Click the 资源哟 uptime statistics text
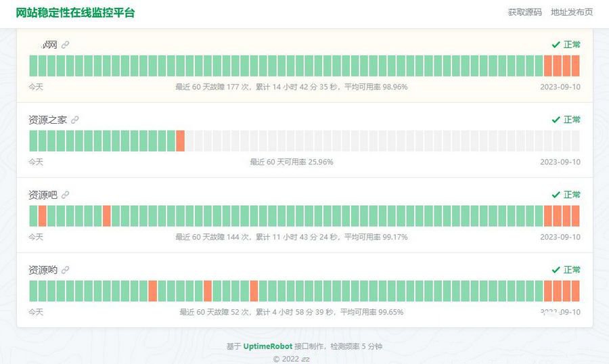Image resolution: width=609 pixels, height=364 pixels. click(x=291, y=312)
